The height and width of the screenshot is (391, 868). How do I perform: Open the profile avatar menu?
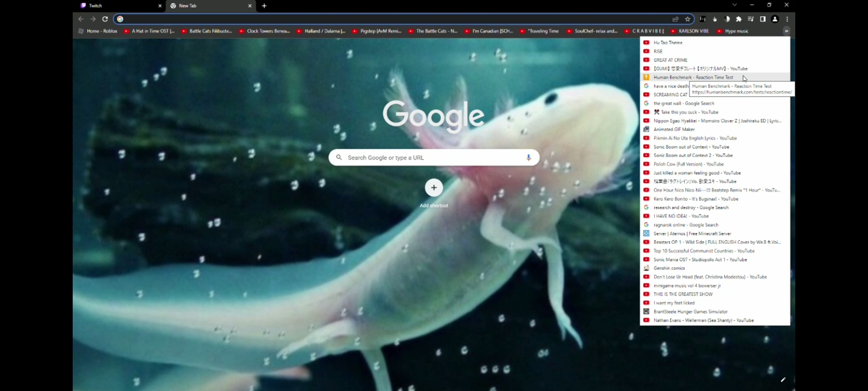[x=775, y=19]
